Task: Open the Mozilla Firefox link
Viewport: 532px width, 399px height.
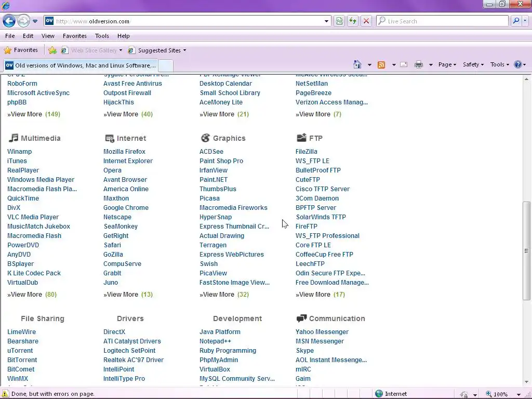Action: 124,152
